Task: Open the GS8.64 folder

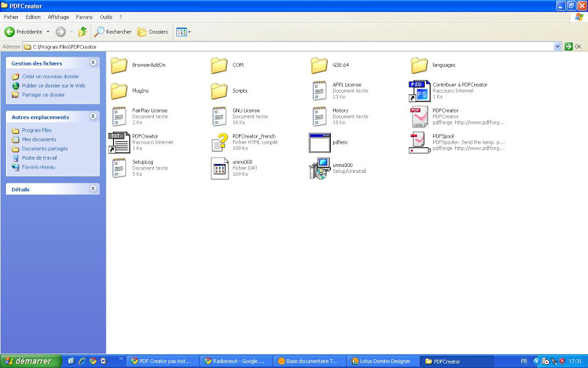Action: coord(319,66)
